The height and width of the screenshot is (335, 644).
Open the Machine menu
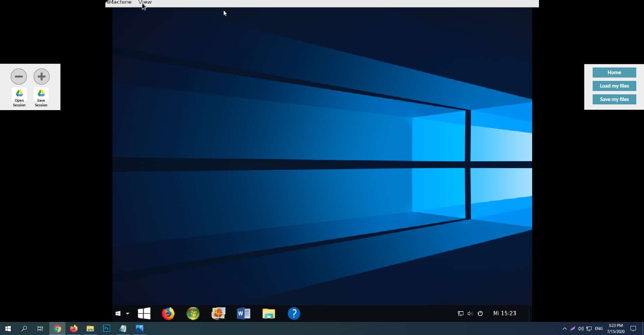pyautogui.click(x=120, y=2)
